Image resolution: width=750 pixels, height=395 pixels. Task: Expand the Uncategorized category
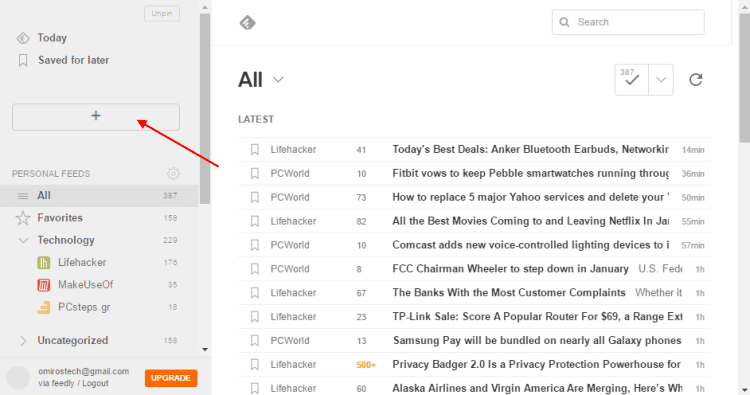point(22,340)
